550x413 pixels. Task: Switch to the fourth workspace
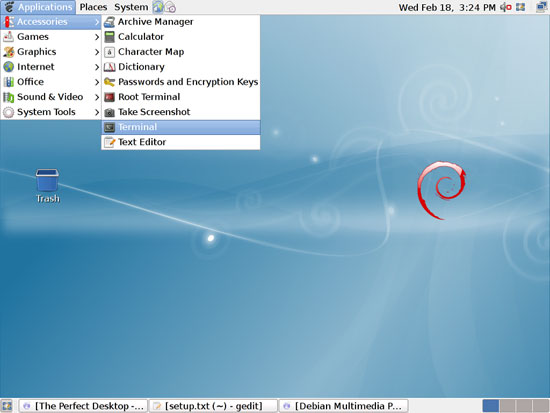[541, 406]
